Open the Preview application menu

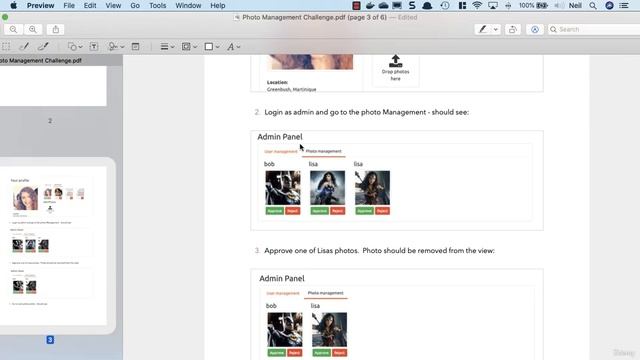(x=40, y=5)
